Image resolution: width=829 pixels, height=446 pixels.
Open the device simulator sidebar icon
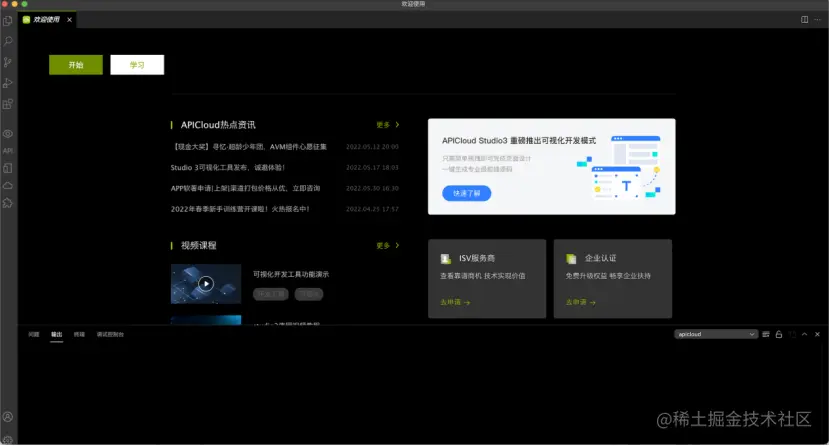(8, 168)
